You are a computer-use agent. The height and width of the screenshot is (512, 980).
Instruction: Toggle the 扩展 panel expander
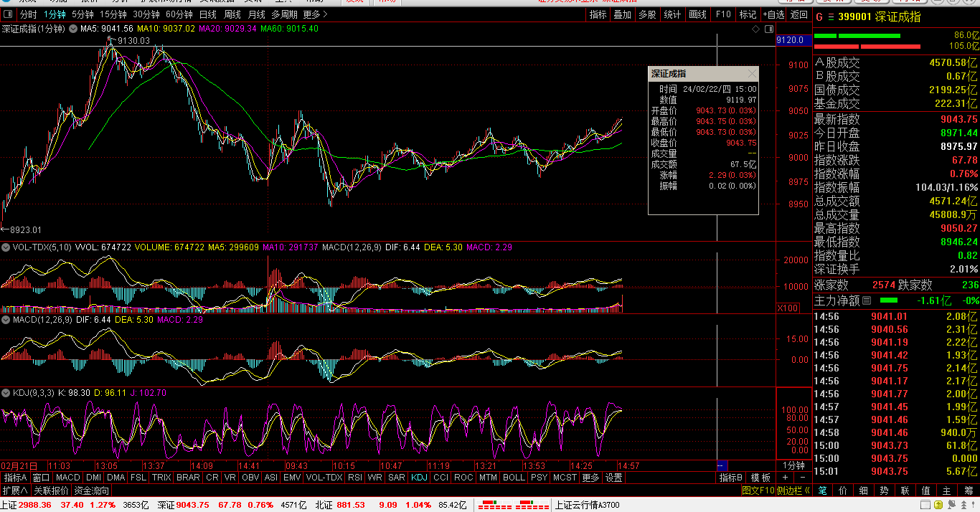pyautogui.click(x=15, y=491)
